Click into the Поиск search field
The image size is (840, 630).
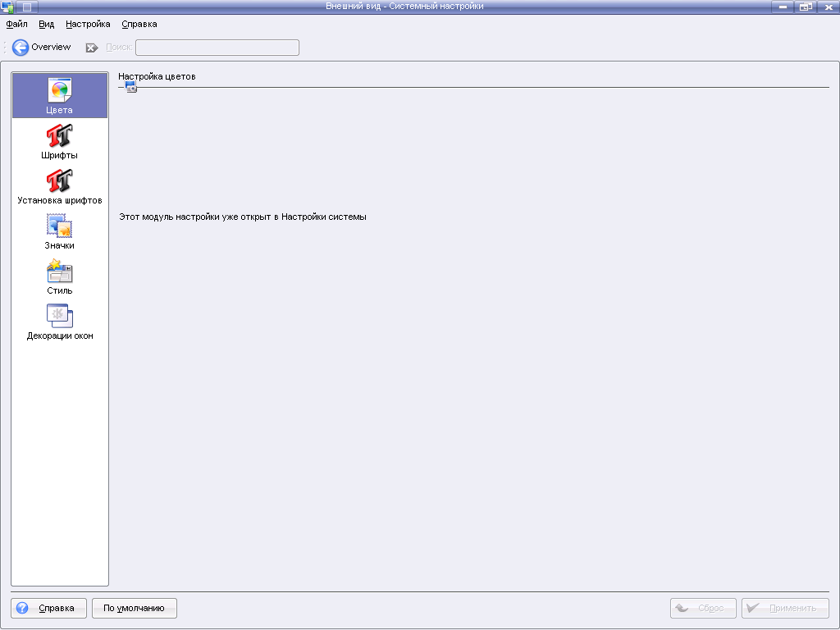coord(217,48)
